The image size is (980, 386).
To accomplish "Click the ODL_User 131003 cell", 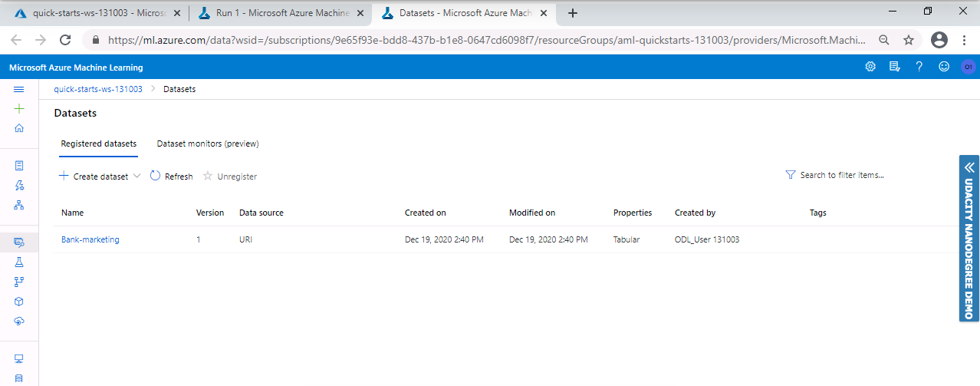I will point(707,239).
